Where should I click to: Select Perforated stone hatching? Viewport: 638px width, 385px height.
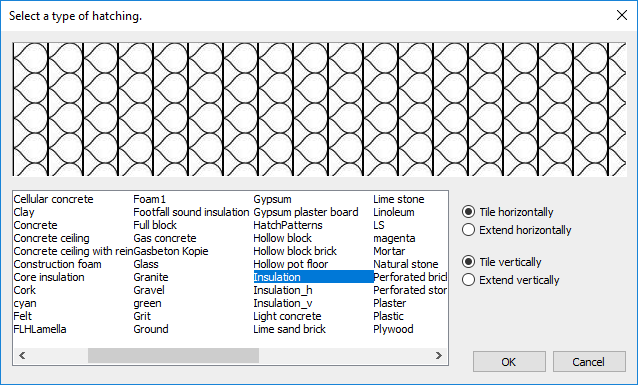[410, 291]
